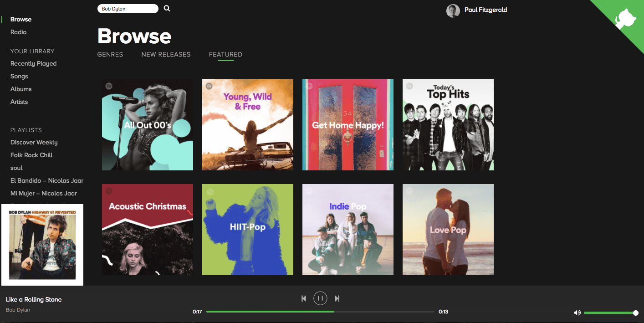Open Mi Mujer — Nicolas Jaar playlist
The image size is (644, 323).
pyautogui.click(x=44, y=193)
